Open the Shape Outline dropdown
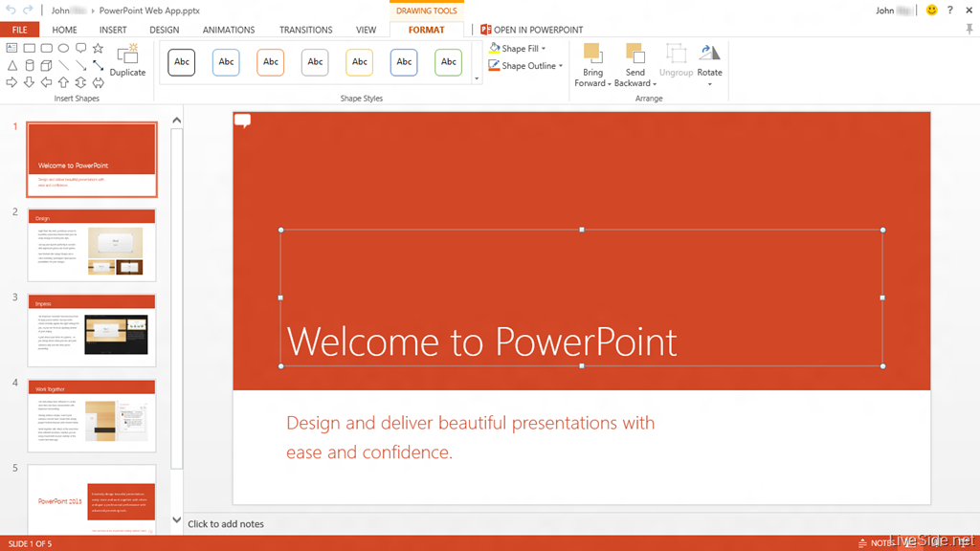Image resolution: width=980 pixels, height=551 pixels. coord(525,66)
